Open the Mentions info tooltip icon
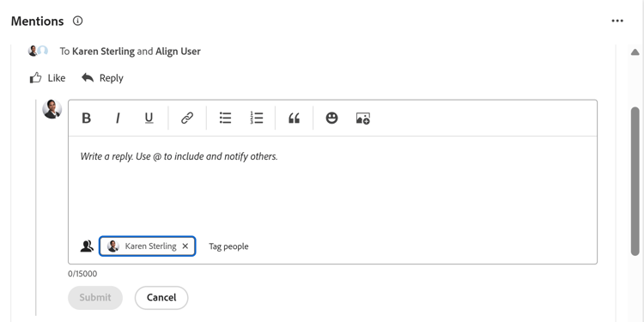 [x=77, y=21]
